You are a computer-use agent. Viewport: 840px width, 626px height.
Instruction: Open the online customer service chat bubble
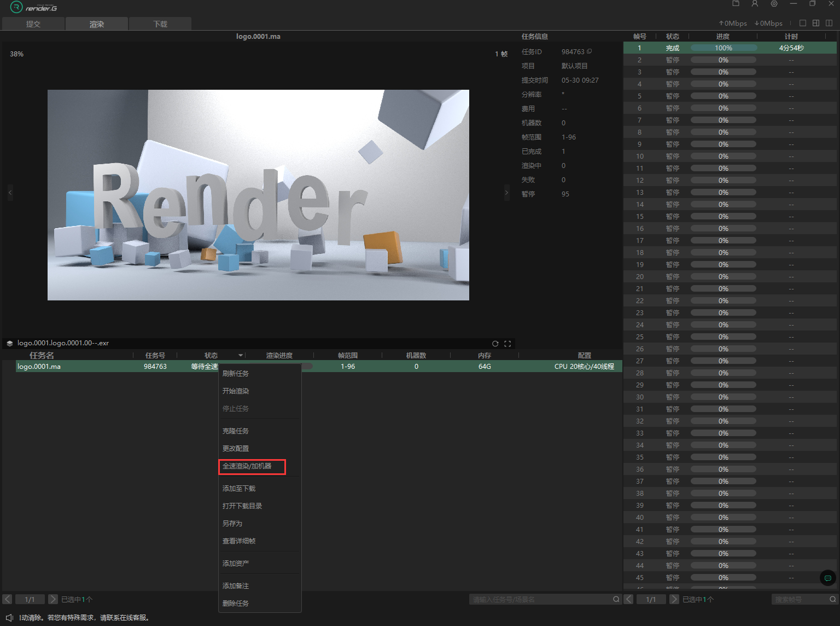click(x=827, y=578)
